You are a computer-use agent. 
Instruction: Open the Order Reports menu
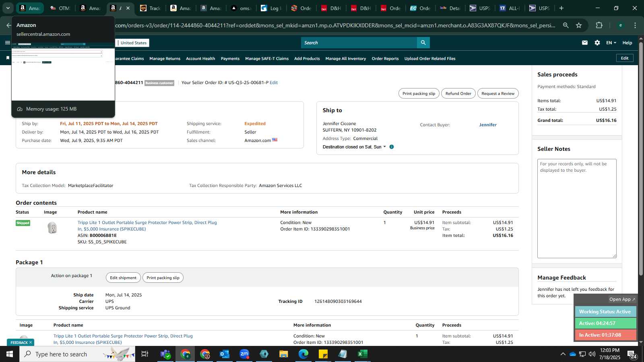tap(385, 59)
